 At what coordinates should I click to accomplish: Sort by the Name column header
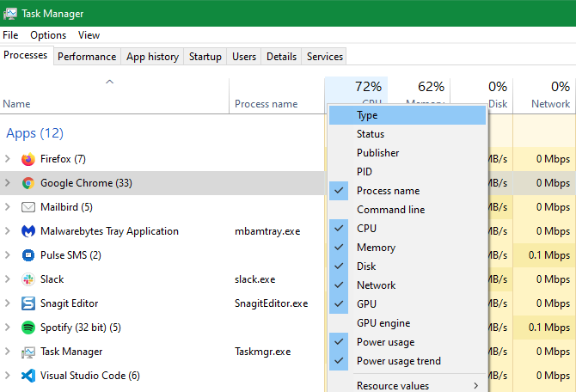click(17, 104)
